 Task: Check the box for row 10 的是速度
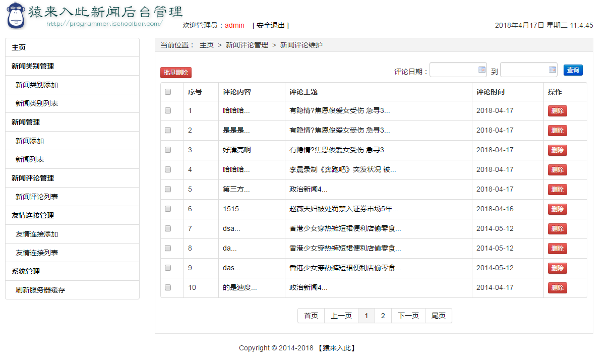(168, 287)
